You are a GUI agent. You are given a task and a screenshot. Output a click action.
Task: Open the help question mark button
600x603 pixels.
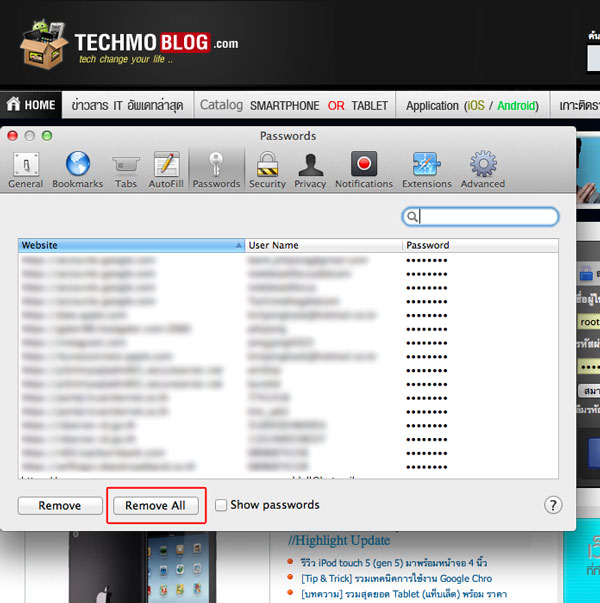tap(552, 506)
